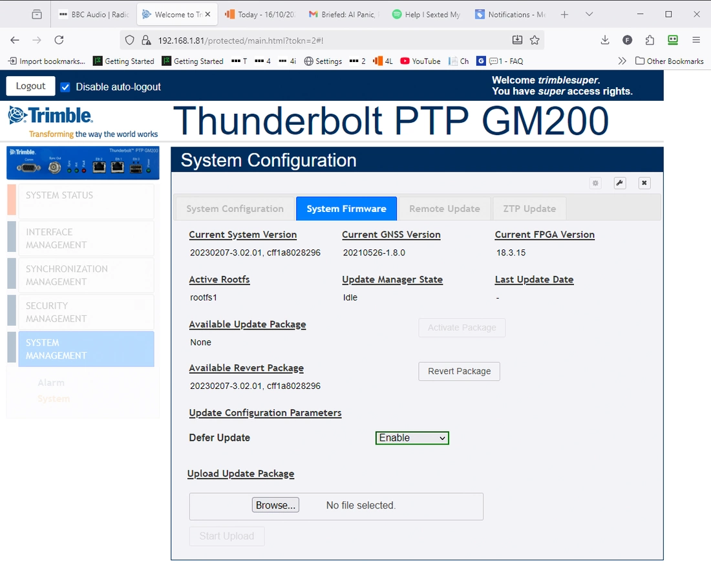
Task: Show more bookmarks via overflow chevron
Action: tap(622, 61)
